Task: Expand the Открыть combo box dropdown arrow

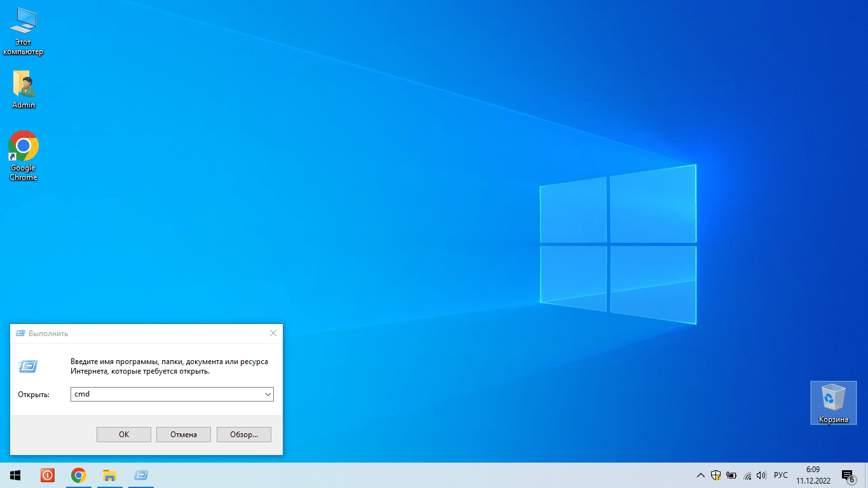Action: [x=268, y=395]
